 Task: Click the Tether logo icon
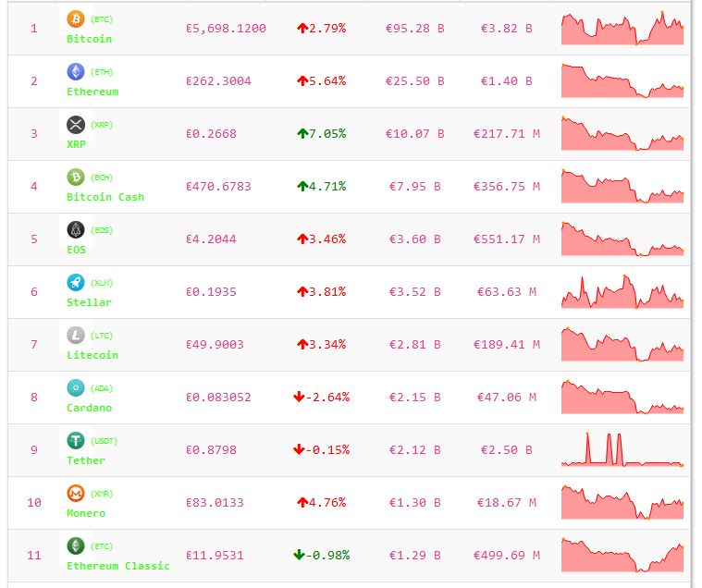click(76, 440)
